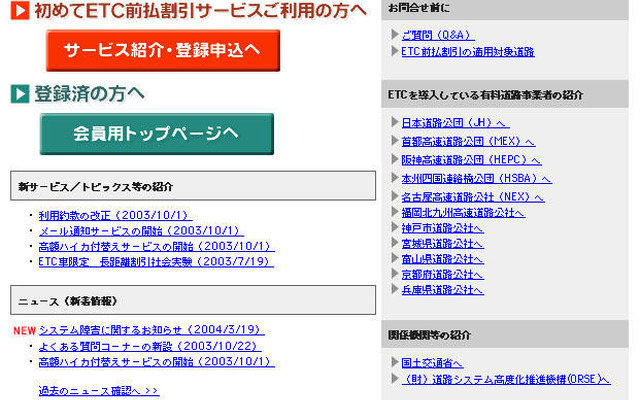Screen dimensions: 640x400
Task: Click the arrow bullet beside 道路システム高度化推進機構(ORSE)
Action: [x=394, y=378]
